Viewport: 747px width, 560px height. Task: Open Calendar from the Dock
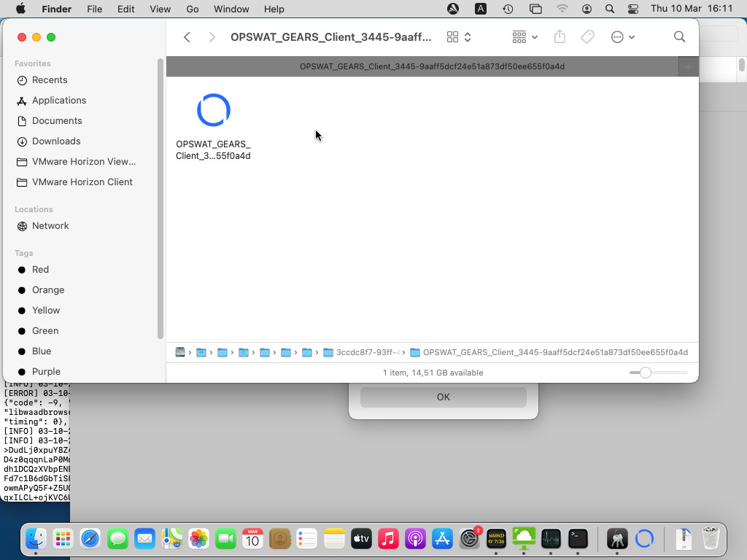(252, 539)
